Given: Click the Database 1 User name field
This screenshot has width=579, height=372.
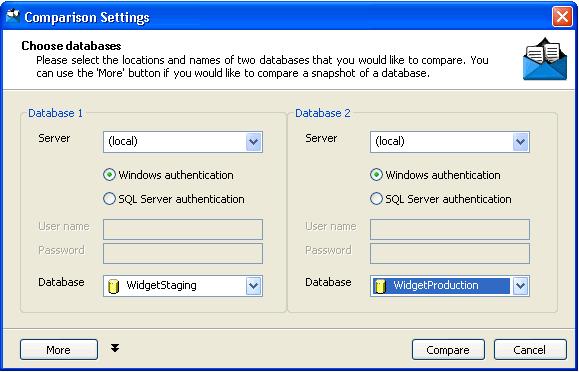Looking at the screenshot, I should pyautogui.click(x=183, y=229).
